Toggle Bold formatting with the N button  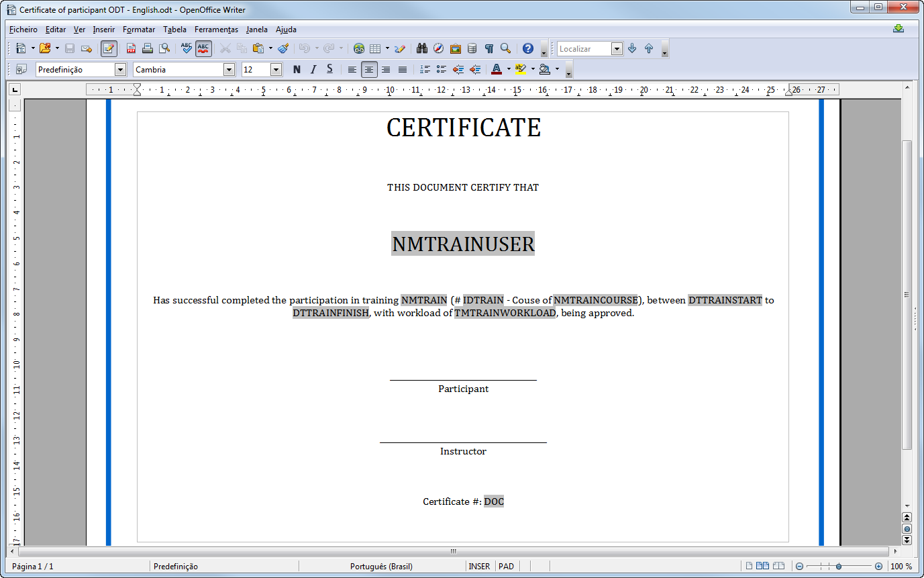pos(297,69)
